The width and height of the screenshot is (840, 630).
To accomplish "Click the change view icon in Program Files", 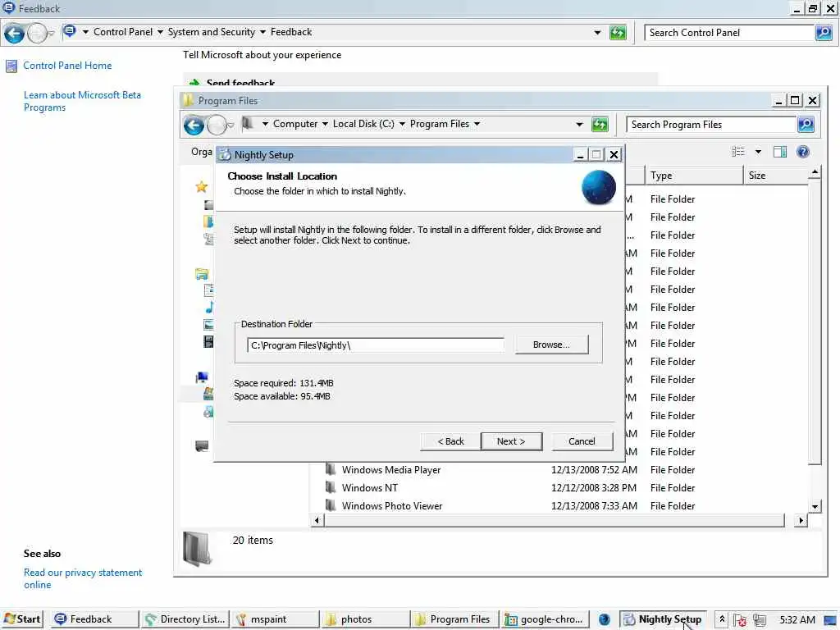I will 738,152.
